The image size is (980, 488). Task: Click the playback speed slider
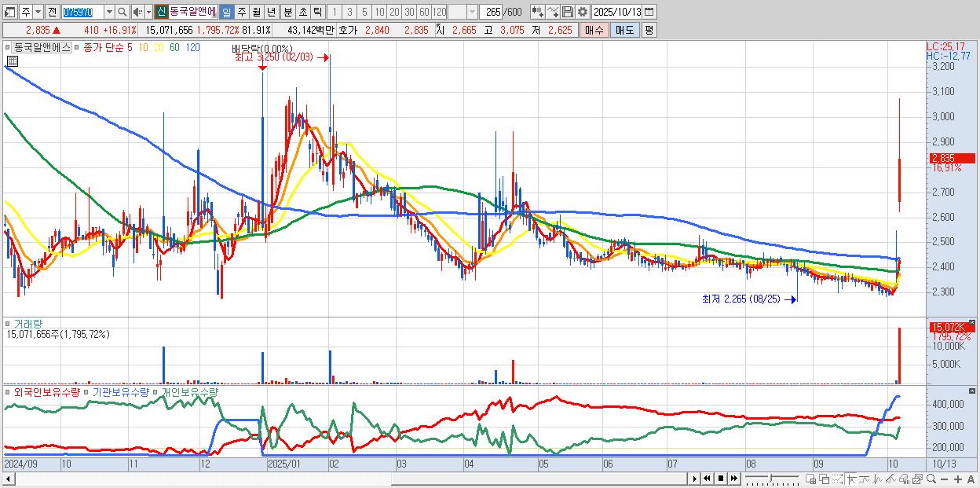772,479
